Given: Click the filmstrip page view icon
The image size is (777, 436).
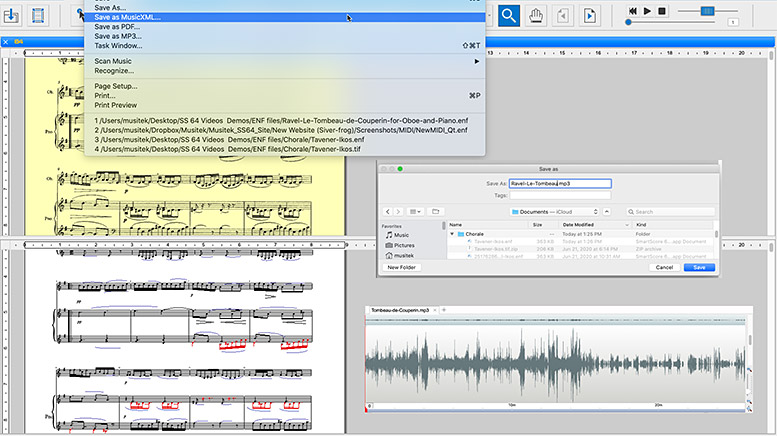Looking at the screenshot, I should 38,15.
